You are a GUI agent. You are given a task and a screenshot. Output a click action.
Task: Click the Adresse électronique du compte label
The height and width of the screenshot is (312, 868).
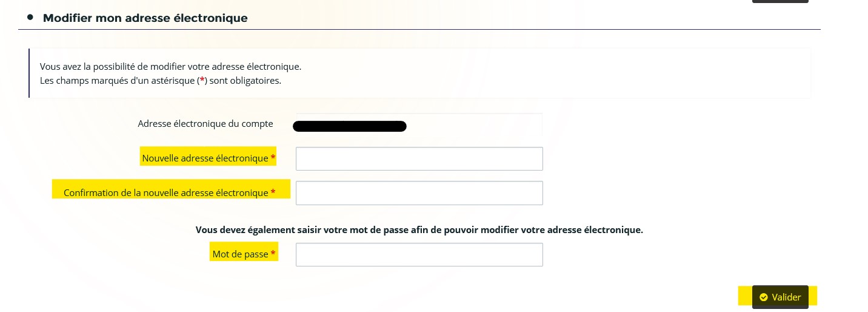(205, 124)
